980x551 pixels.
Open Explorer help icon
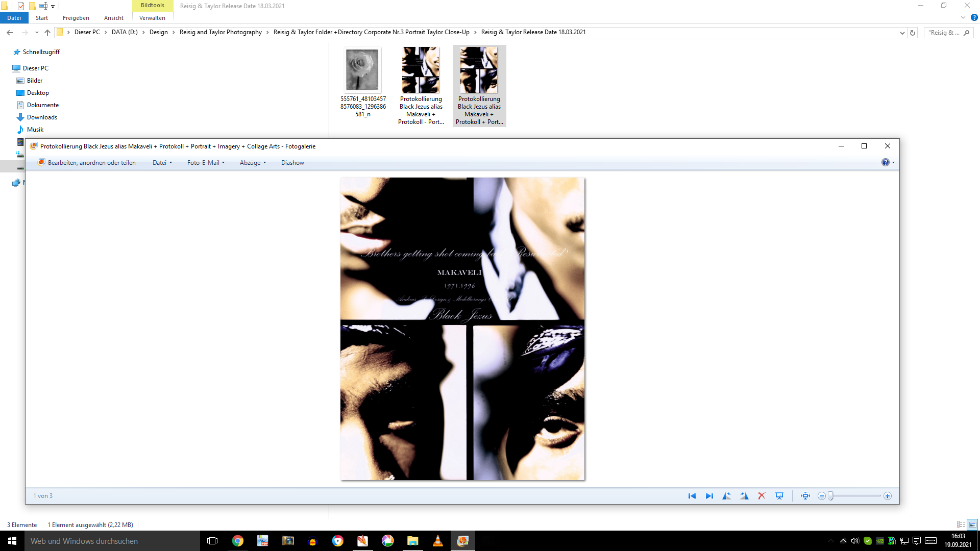pos(974,17)
